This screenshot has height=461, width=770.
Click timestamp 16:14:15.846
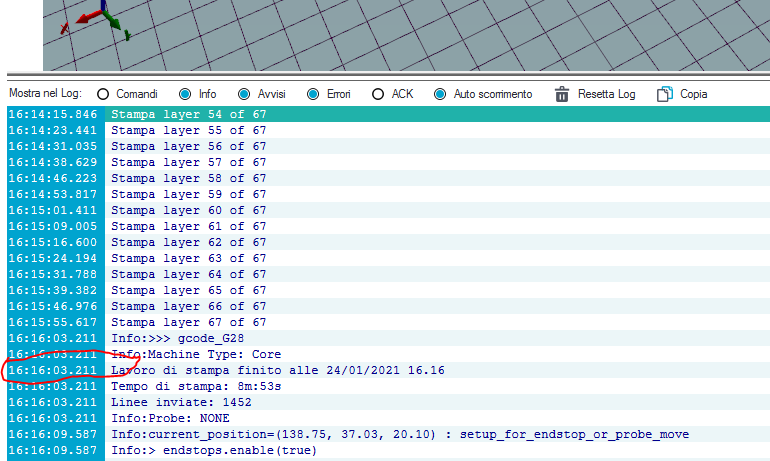(x=53, y=114)
